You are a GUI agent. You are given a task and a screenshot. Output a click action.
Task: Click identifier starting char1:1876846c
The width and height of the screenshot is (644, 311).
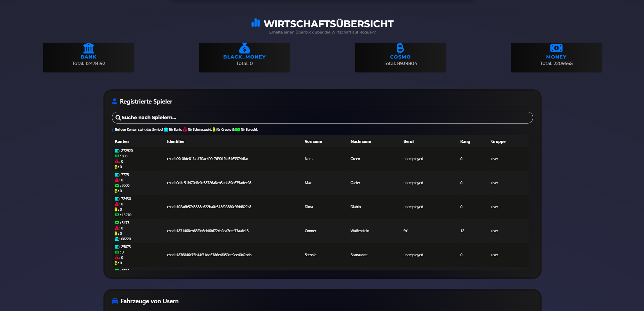209,255
